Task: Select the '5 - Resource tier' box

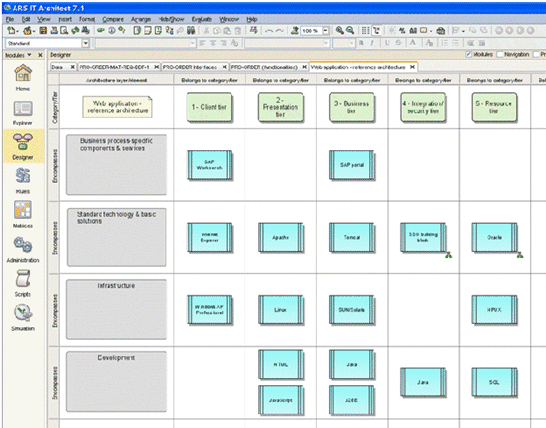Action: click(494, 107)
